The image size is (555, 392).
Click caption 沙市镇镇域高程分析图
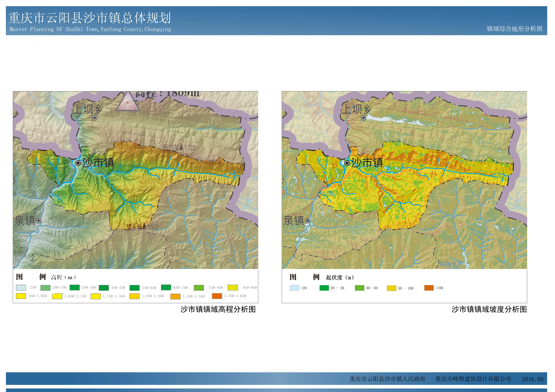(218, 309)
